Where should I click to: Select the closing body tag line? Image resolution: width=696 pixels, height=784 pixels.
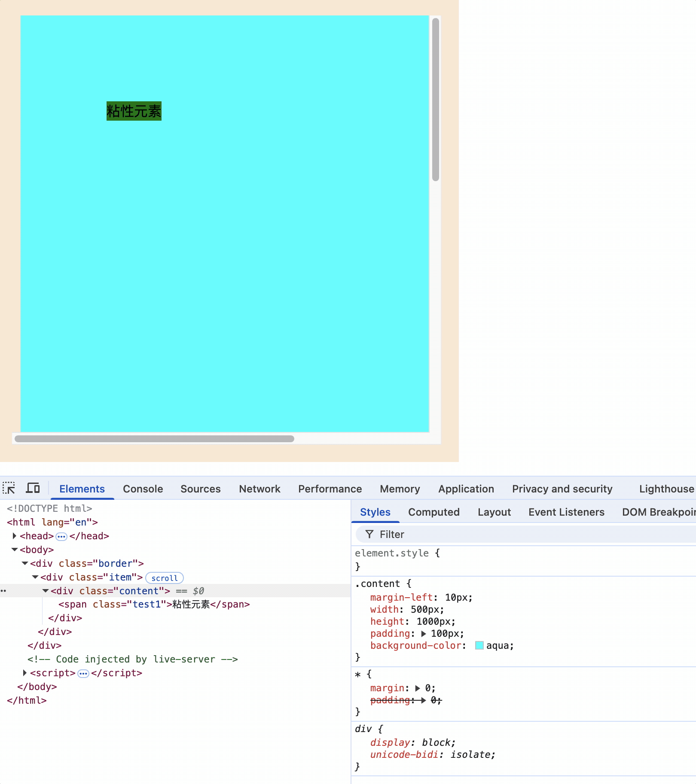click(37, 687)
